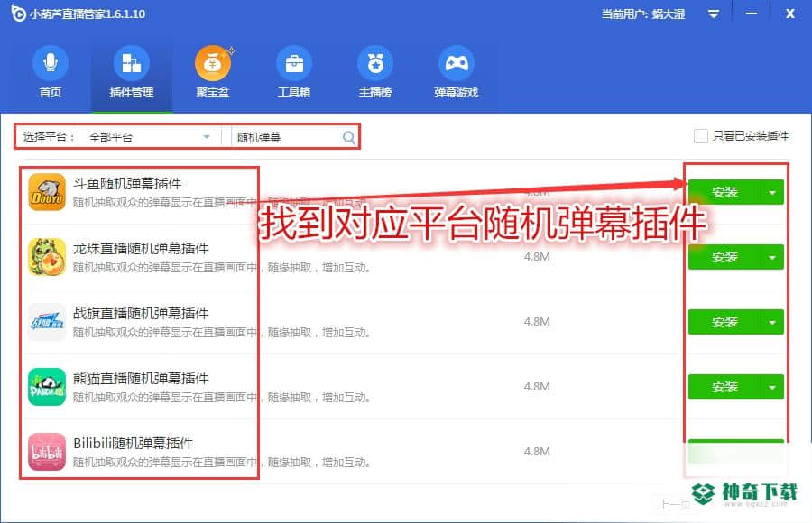Screen dimensions: 812x523
Task: Click the Bilibili plugin icon
Action: (47, 452)
